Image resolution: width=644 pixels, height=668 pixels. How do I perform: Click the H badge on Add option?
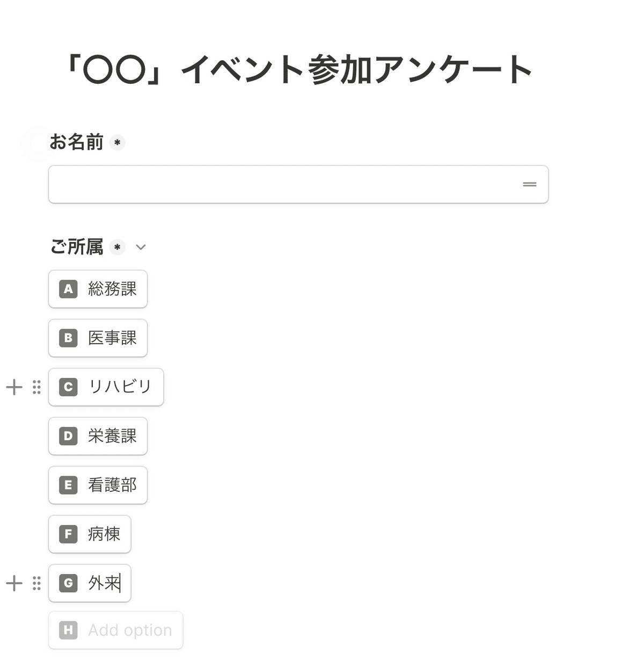pos(68,630)
